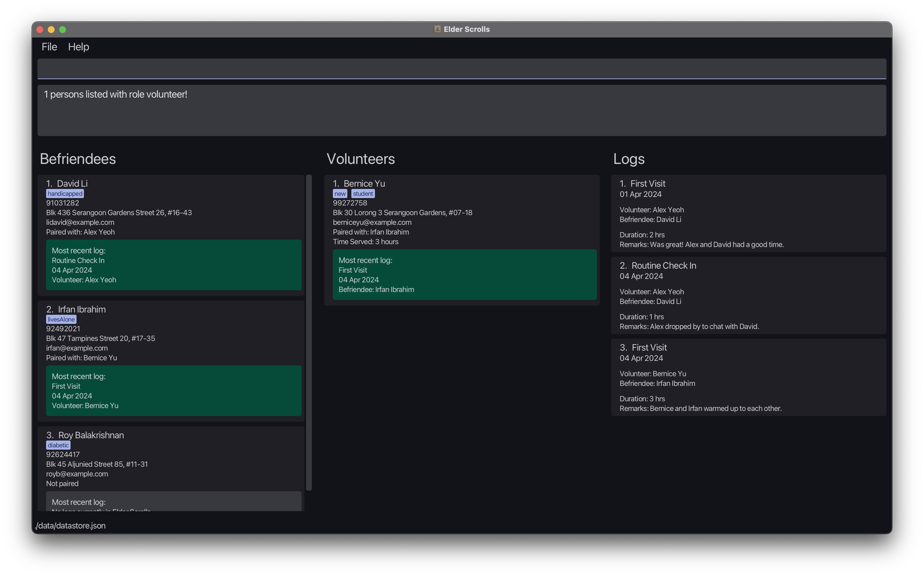Click the status bar path ./data/datastore.json
Image resolution: width=924 pixels, height=576 pixels.
tap(70, 526)
